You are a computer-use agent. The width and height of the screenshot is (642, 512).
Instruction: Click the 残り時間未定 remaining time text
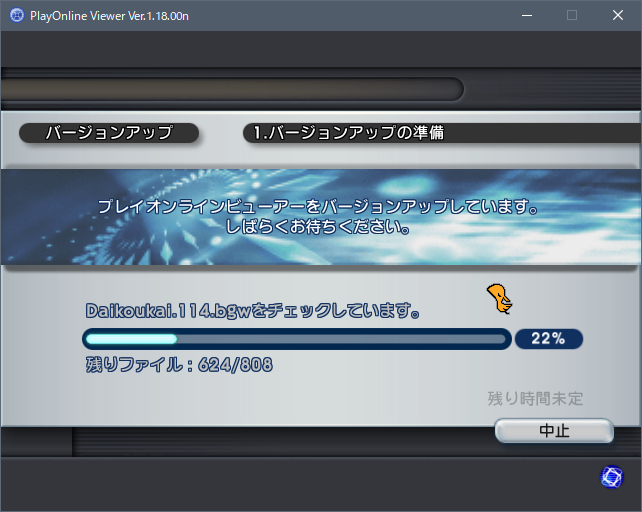[x=535, y=398]
